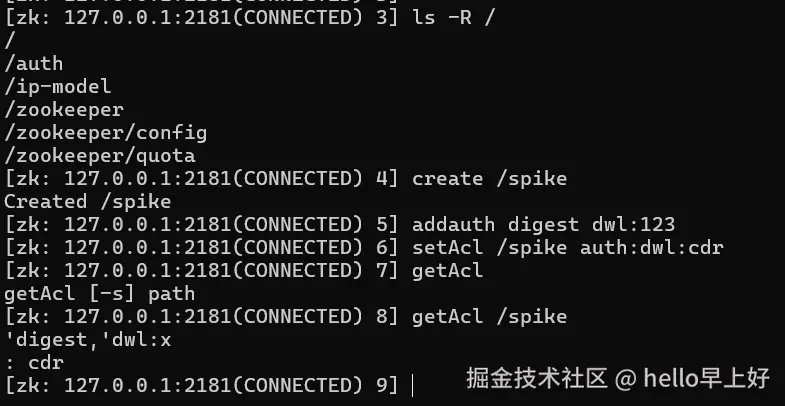The width and height of the screenshot is (785, 406).
Task: Click the 'create /spike' command text
Action: 489,179
